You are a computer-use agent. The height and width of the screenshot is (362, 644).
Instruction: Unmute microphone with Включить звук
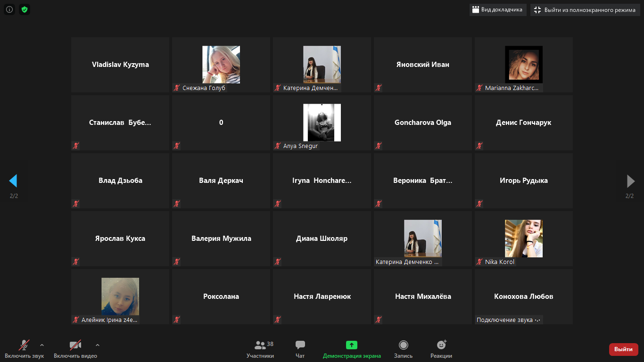point(24,349)
